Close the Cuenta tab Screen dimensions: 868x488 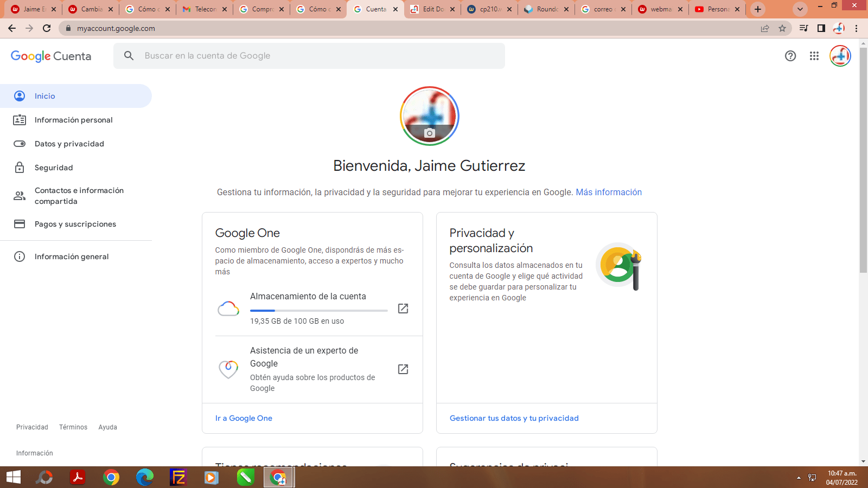point(395,9)
